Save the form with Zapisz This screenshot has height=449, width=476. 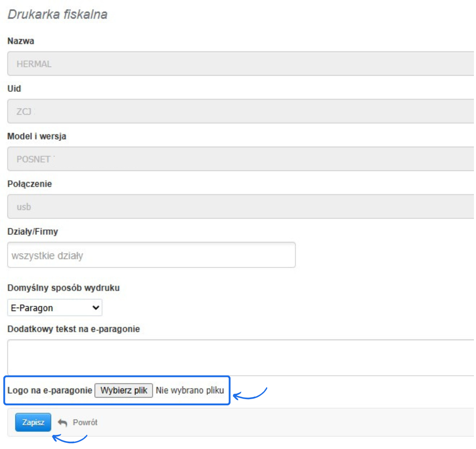(x=33, y=422)
